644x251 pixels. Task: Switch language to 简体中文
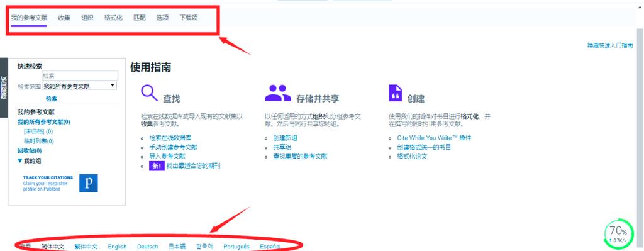point(53,247)
